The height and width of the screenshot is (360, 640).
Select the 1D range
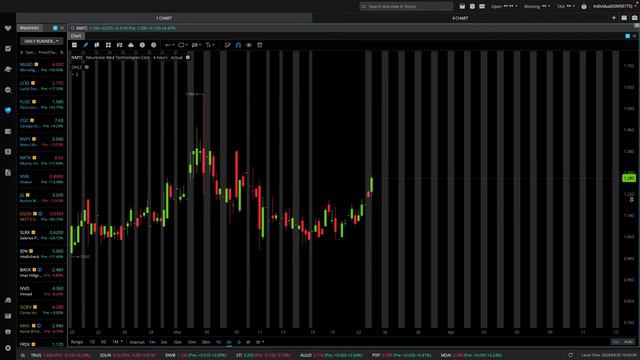(92, 342)
